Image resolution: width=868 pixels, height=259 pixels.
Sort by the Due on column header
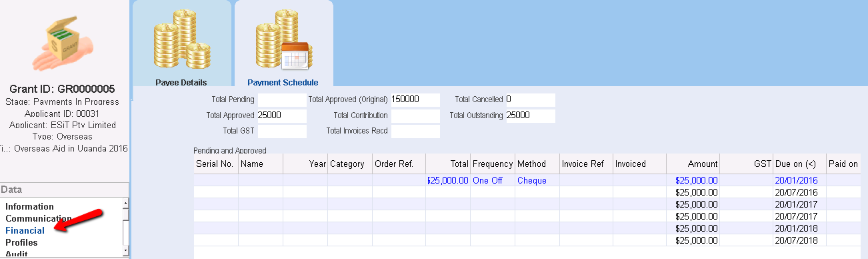tap(799, 164)
